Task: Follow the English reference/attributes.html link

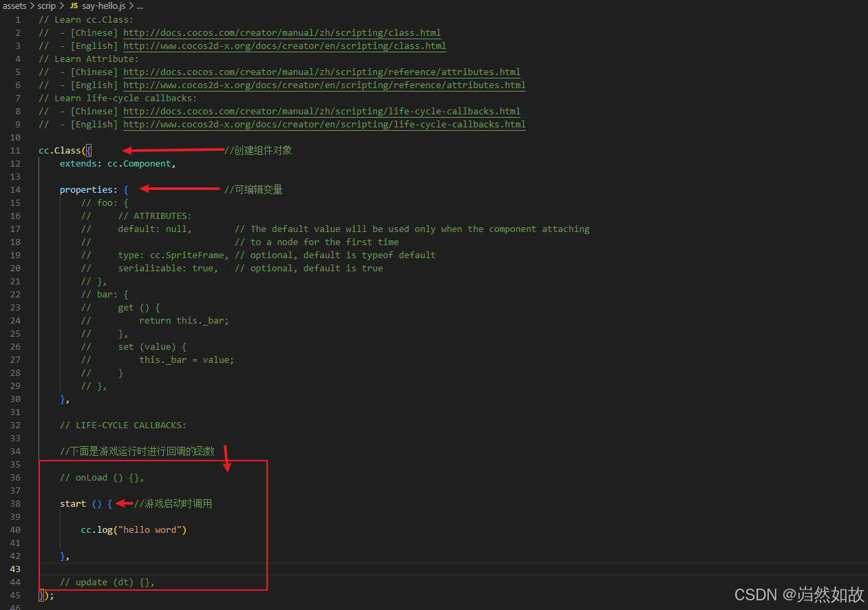Action: tap(324, 85)
